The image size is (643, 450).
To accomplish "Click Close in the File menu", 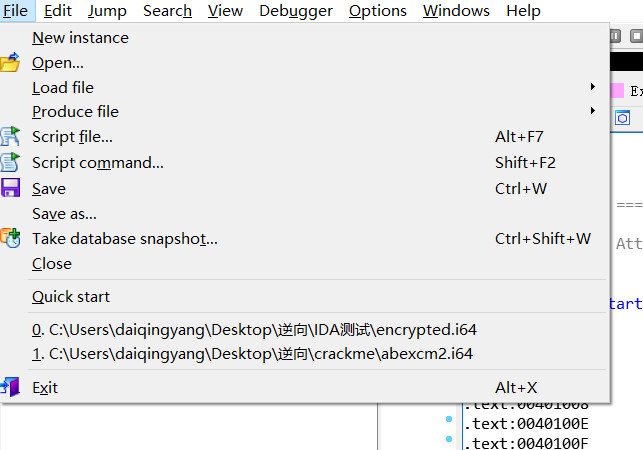I will tap(52, 264).
